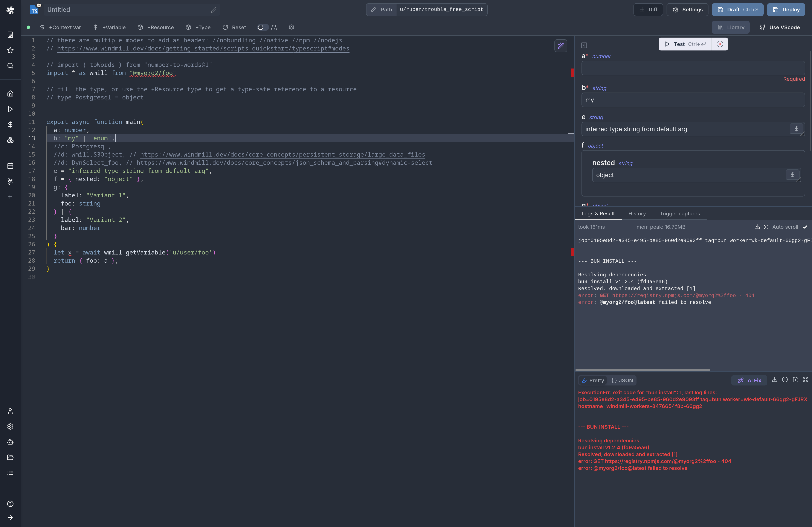Viewport: 812px width, 527px height.
Task: Switch to the History tab
Action: click(x=637, y=213)
